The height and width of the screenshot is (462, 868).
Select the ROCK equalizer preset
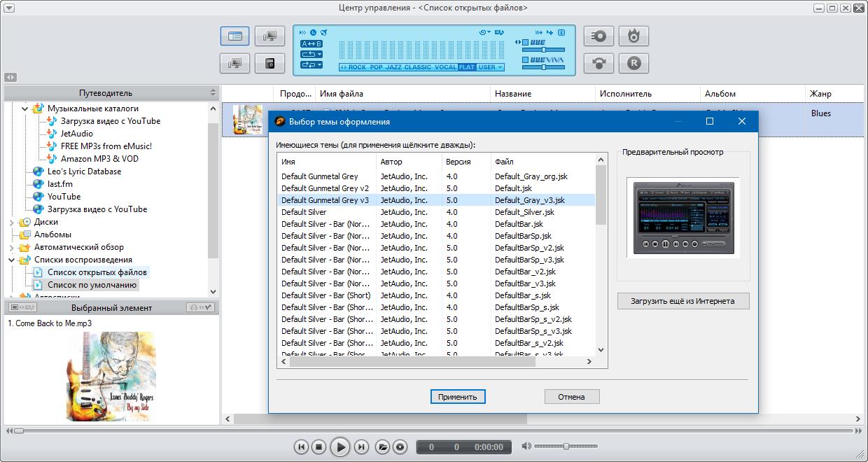(x=356, y=67)
